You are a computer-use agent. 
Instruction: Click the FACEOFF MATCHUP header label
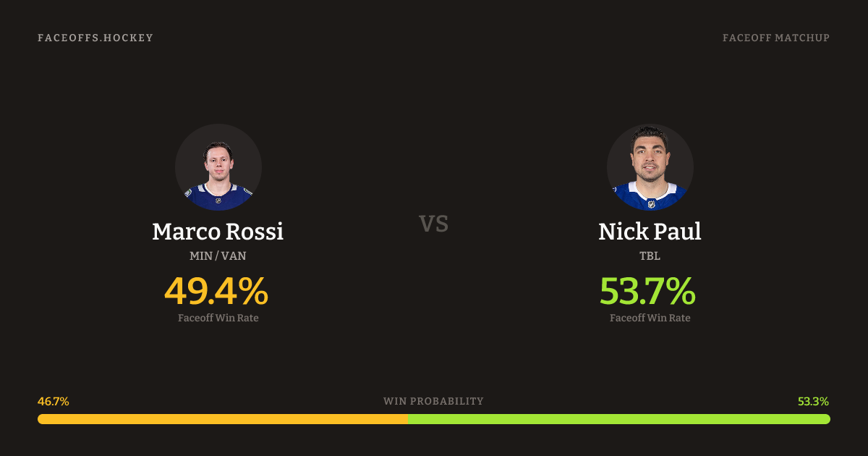[x=775, y=38]
